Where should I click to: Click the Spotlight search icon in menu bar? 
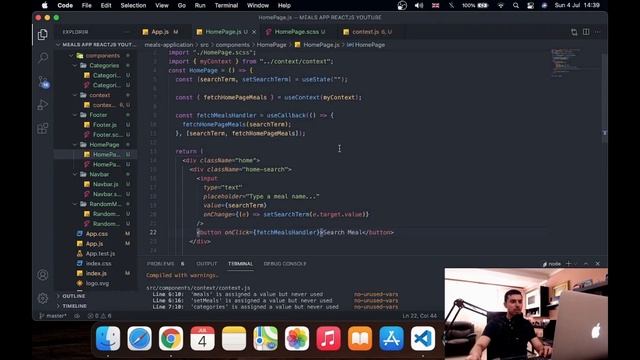pyautogui.click(x=516, y=5)
